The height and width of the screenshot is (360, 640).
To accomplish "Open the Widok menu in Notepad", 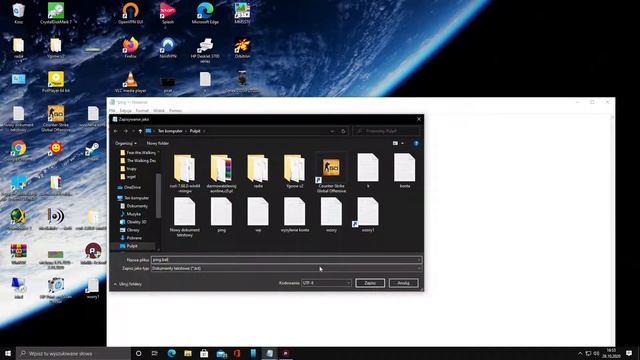I will pos(159,111).
